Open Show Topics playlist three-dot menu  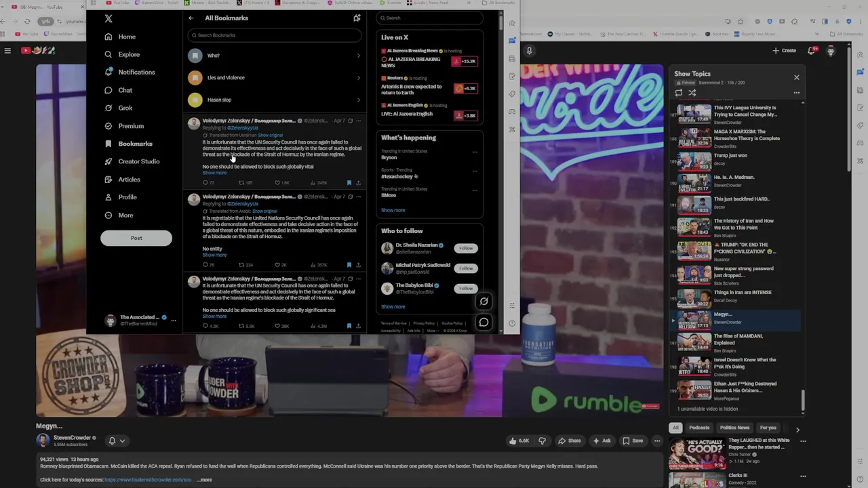[797, 93]
